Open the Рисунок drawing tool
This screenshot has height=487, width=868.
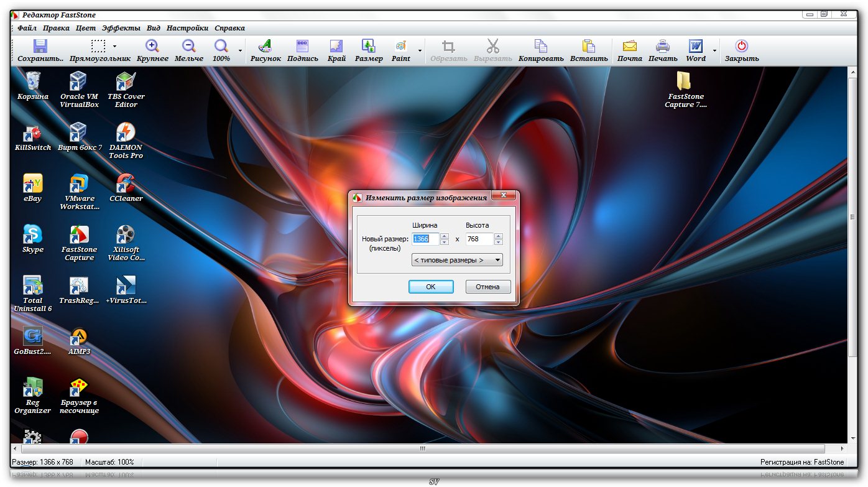[x=265, y=47]
